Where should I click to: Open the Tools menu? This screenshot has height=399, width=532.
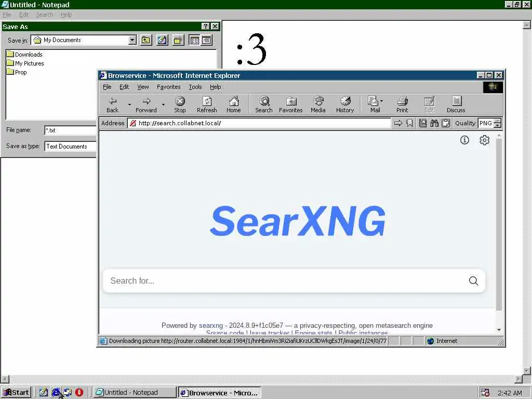[195, 87]
